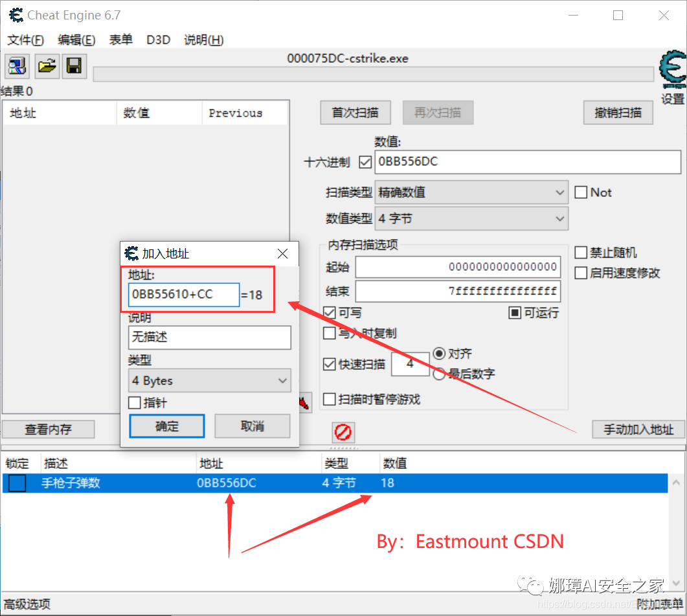Click the save floppy disk icon
Viewport: 687px width, 616px height.
tap(74, 66)
